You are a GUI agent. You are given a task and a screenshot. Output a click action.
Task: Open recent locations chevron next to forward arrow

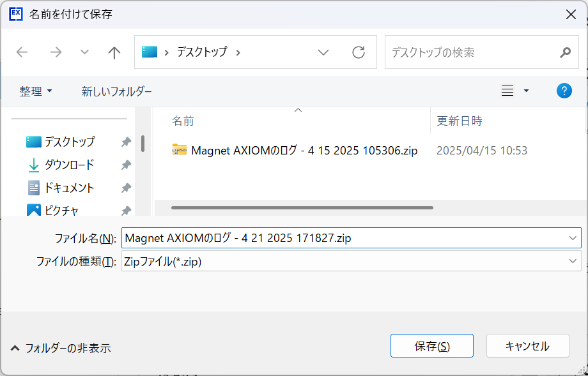click(x=85, y=52)
